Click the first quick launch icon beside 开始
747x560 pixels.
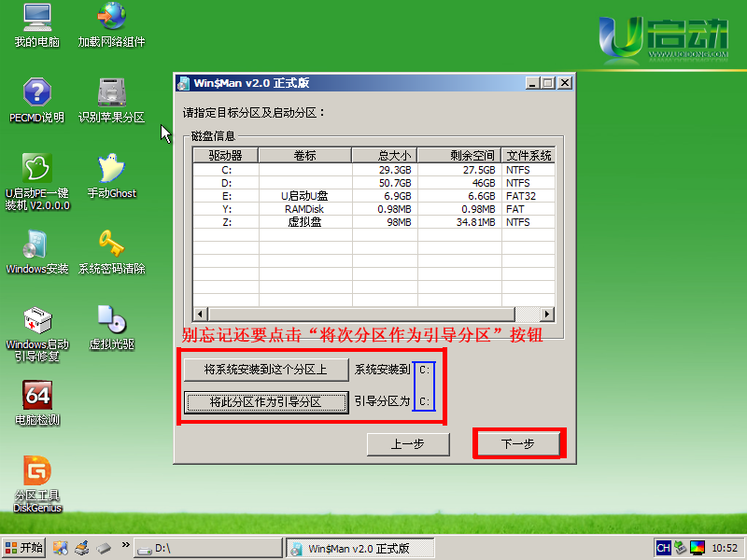click(60, 548)
